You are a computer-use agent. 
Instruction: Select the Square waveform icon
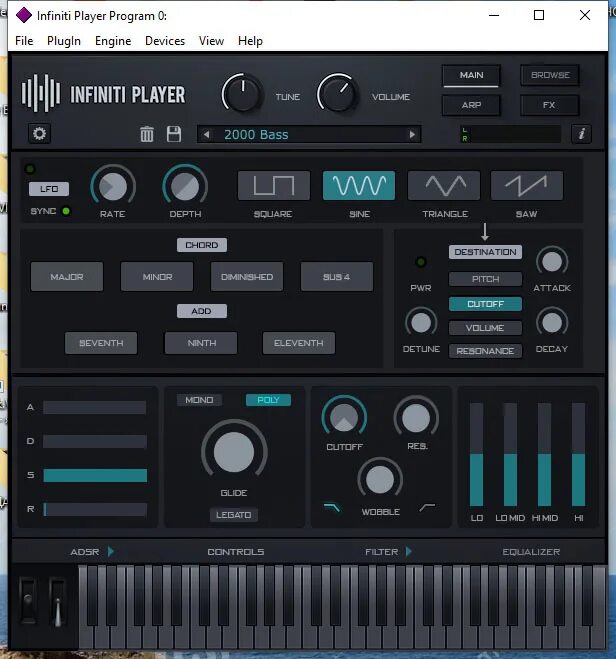(274, 185)
